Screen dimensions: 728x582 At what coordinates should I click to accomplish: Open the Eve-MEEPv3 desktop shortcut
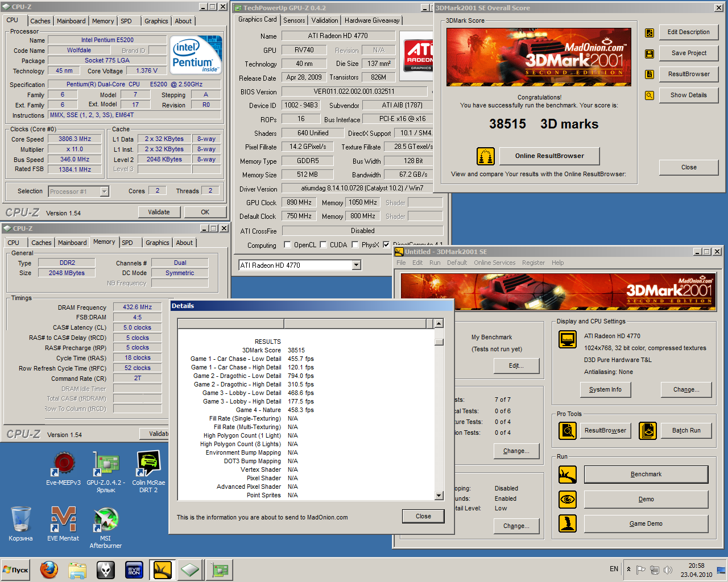point(63,469)
